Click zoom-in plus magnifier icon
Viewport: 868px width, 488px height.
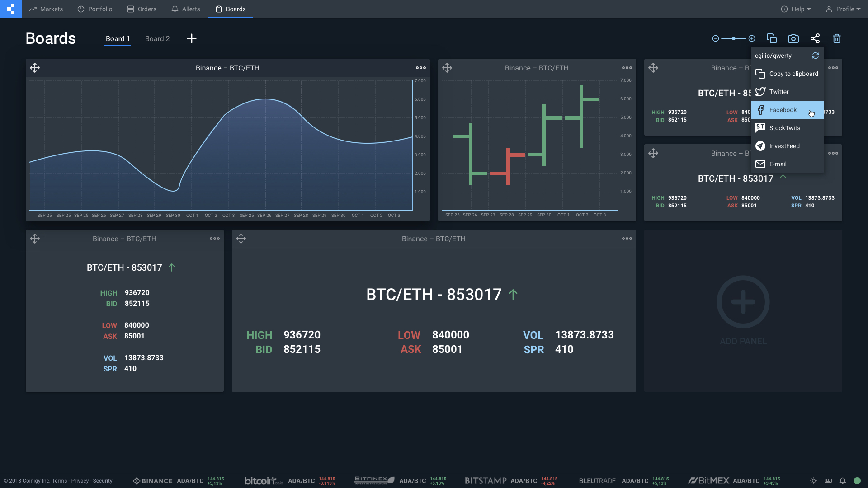[752, 38]
